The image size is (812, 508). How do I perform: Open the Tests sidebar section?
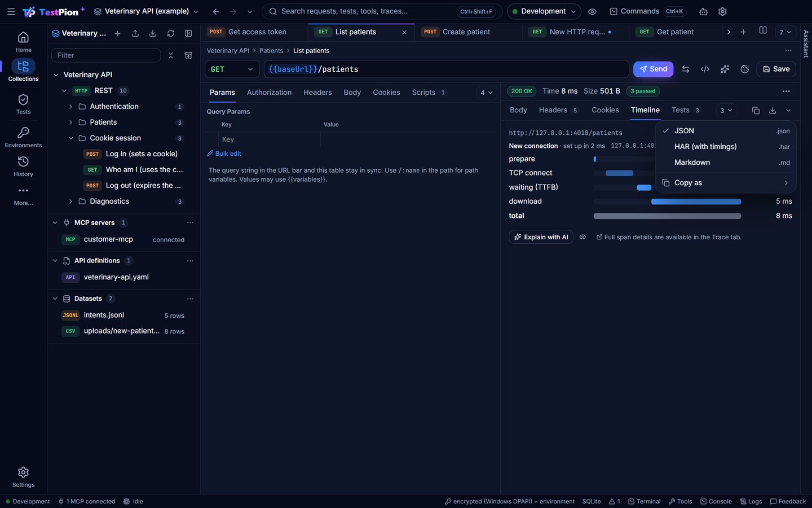(x=23, y=104)
